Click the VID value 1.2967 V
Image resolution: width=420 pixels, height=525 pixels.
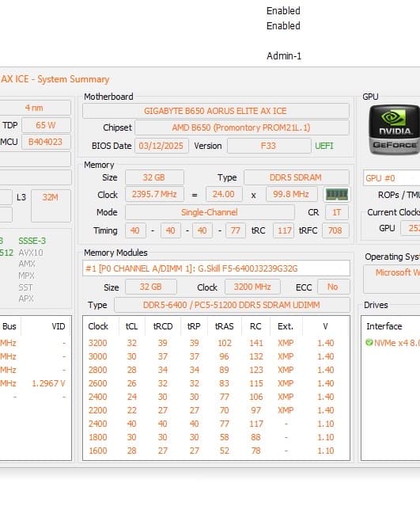pyautogui.click(x=48, y=383)
